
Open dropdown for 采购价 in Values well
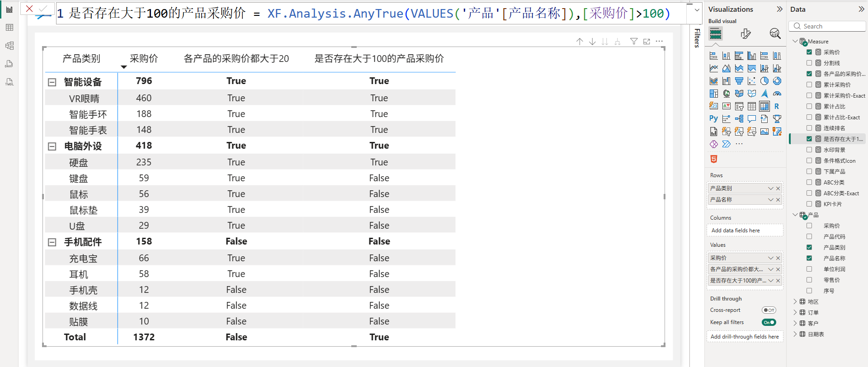(770, 258)
